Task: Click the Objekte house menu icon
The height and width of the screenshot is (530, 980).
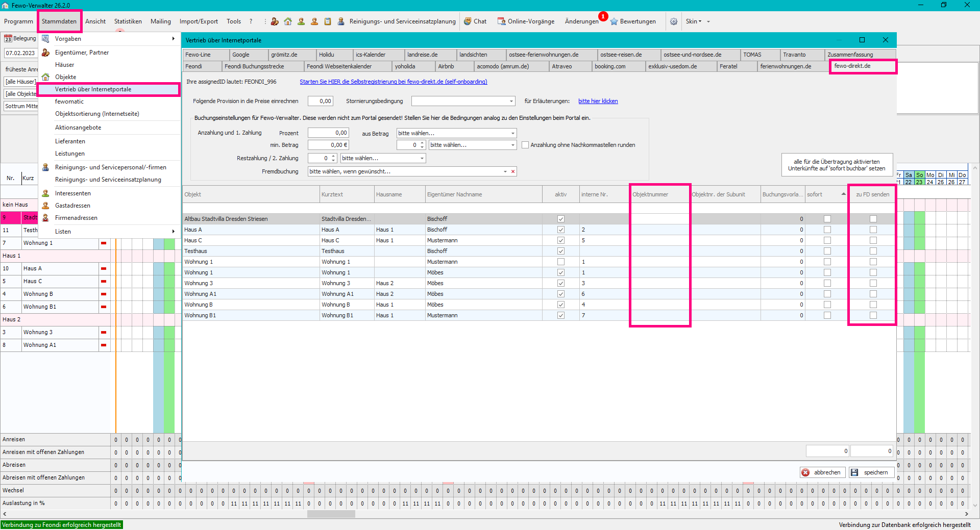Action: pyautogui.click(x=45, y=77)
